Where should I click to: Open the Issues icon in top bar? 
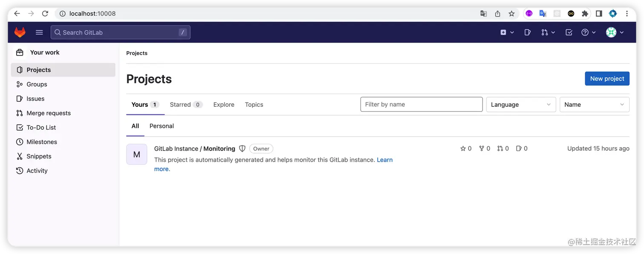click(x=527, y=32)
